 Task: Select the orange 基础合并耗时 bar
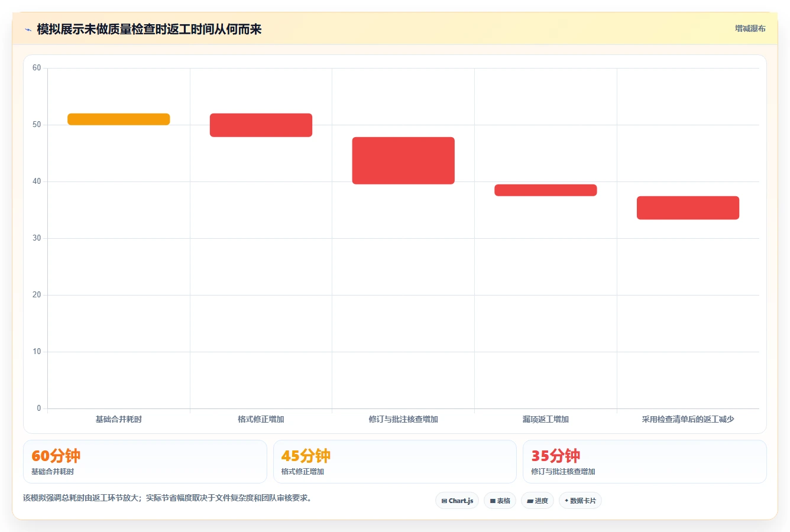click(119, 119)
